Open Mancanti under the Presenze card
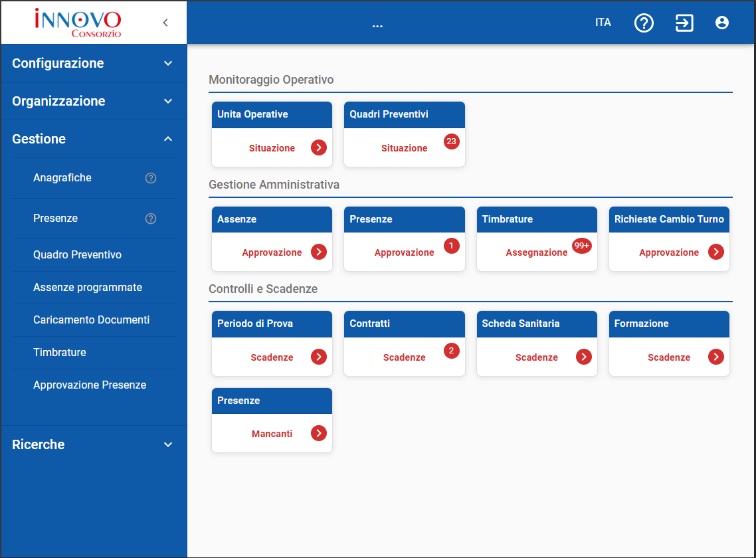The width and height of the screenshot is (756, 558). coord(272,433)
